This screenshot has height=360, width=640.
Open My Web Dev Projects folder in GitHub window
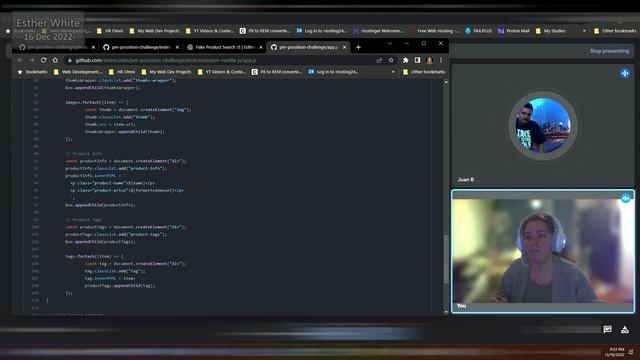[x=166, y=72]
